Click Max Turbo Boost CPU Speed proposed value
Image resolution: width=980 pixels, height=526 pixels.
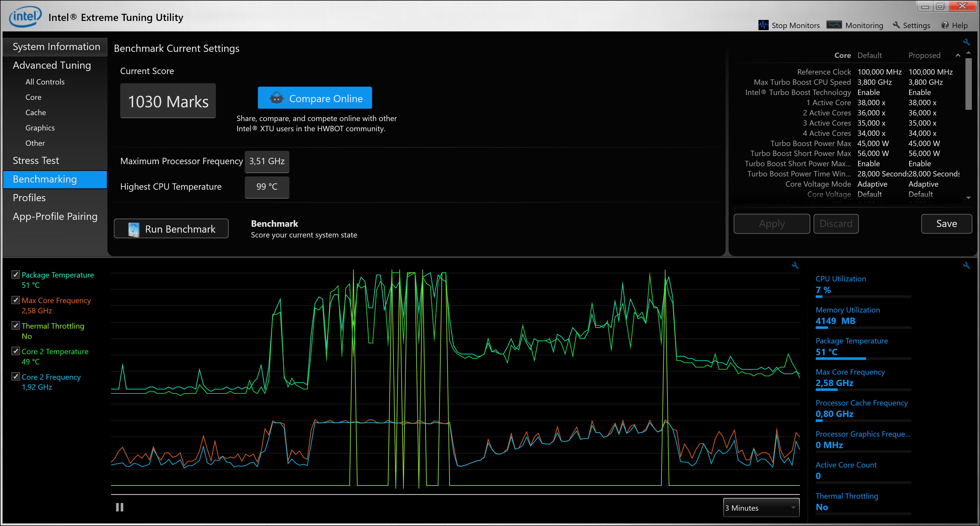pyautogui.click(x=926, y=82)
